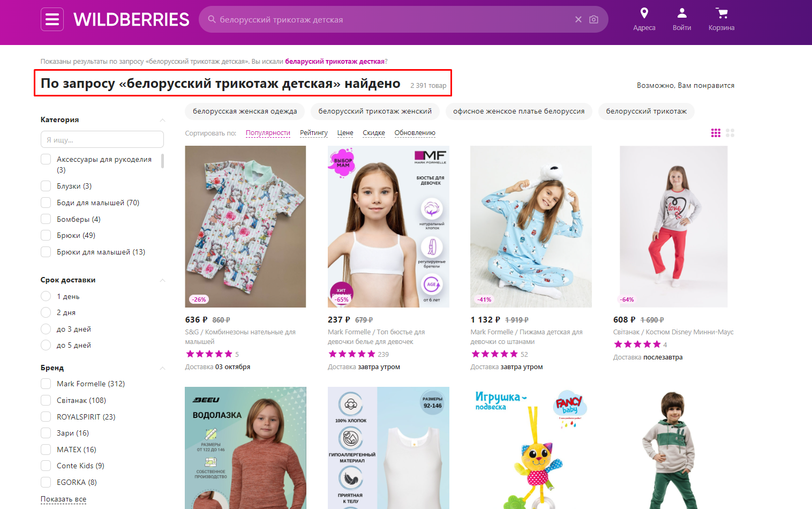
Task: Collapse the Срок доставки filter section
Action: pyautogui.click(x=162, y=280)
